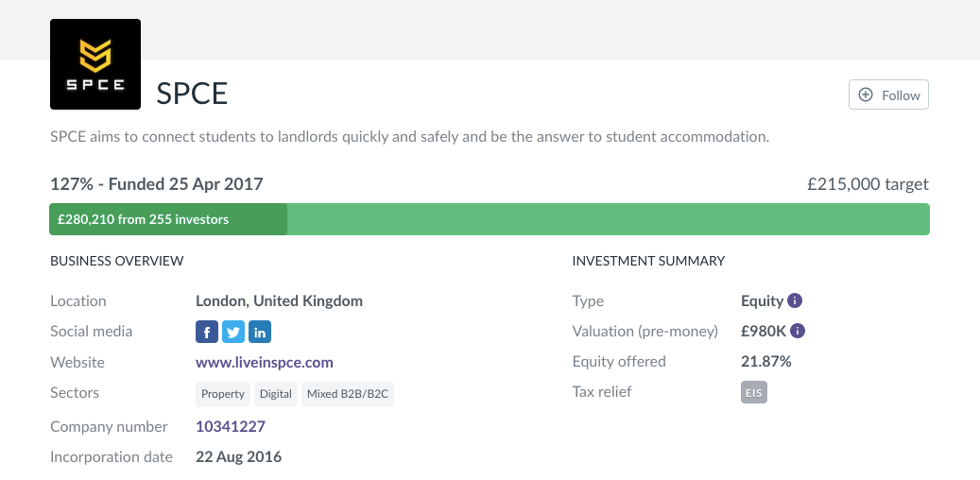
Task: Select the Digital sector tag
Action: pos(276,394)
